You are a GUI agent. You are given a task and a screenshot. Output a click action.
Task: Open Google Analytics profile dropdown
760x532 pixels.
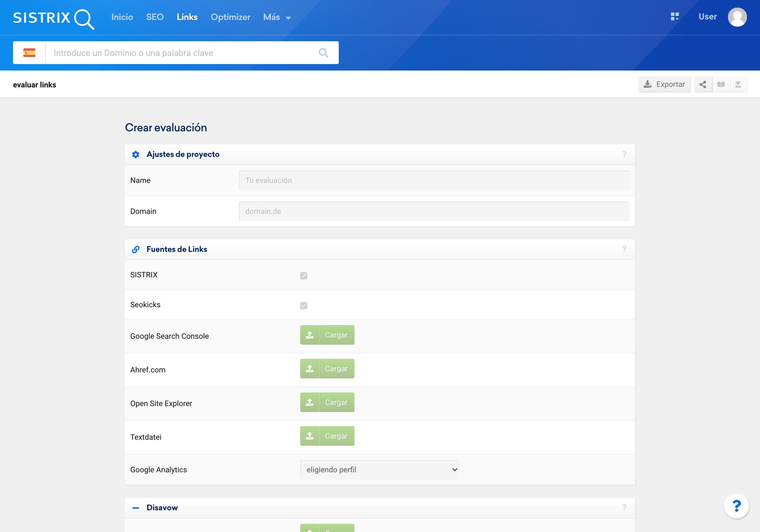point(379,469)
